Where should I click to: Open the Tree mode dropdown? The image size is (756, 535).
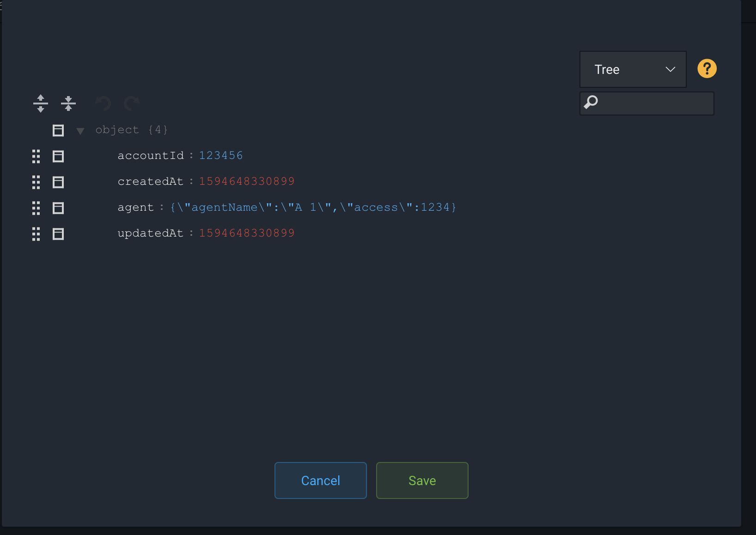coord(633,69)
